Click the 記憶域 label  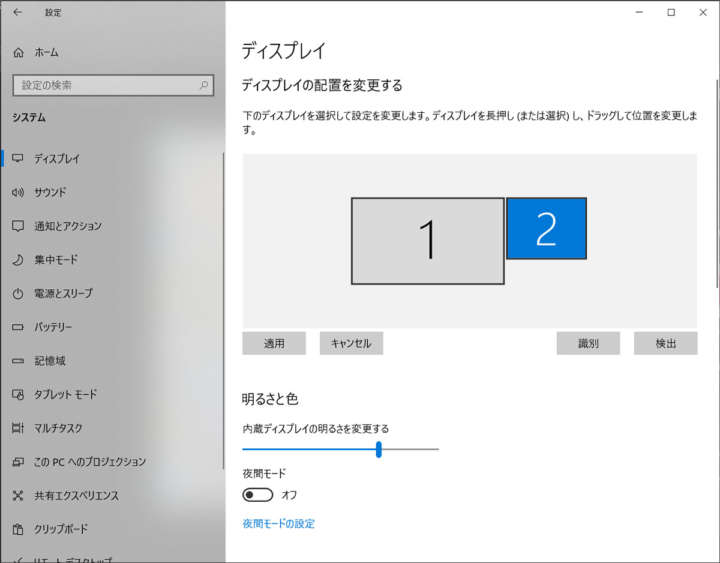pyautogui.click(x=50, y=361)
